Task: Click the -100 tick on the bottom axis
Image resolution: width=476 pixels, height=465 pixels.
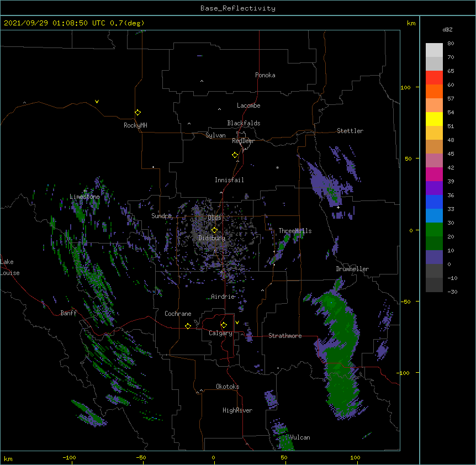Action: (69, 457)
